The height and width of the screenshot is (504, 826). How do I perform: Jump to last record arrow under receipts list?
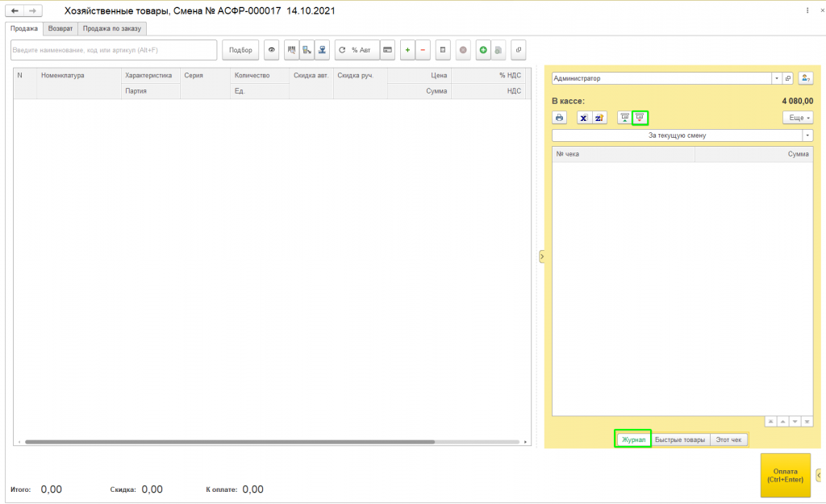point(807,421)
